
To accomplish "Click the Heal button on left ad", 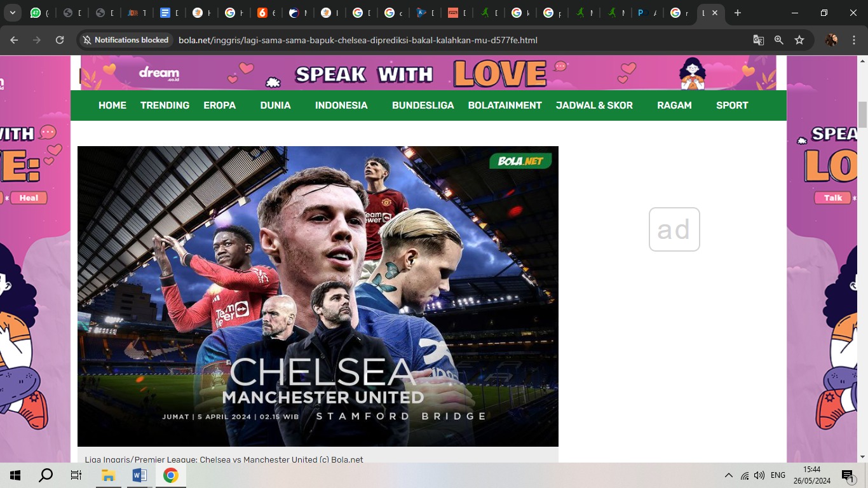I will coord(29,198).
